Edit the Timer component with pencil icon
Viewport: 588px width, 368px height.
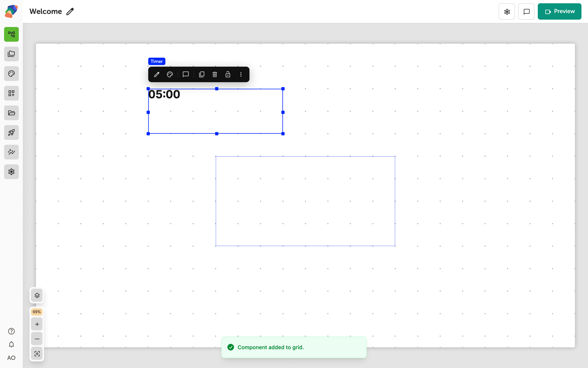[157, 74]
